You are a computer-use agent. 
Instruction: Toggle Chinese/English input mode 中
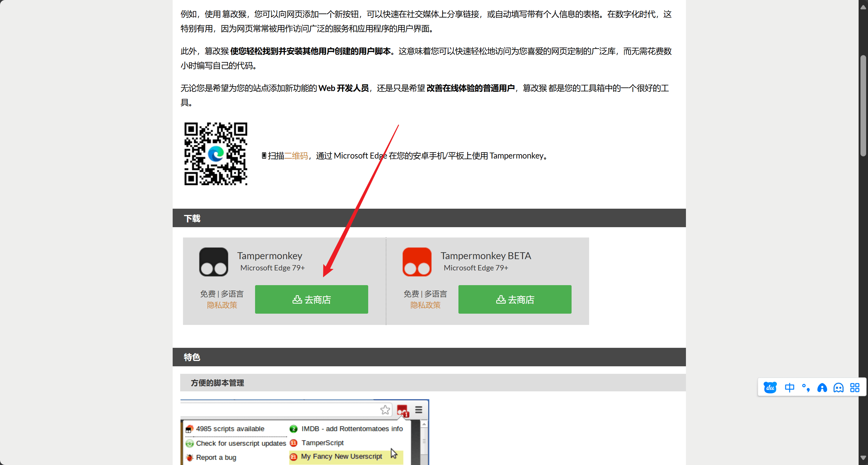(789, 388)
